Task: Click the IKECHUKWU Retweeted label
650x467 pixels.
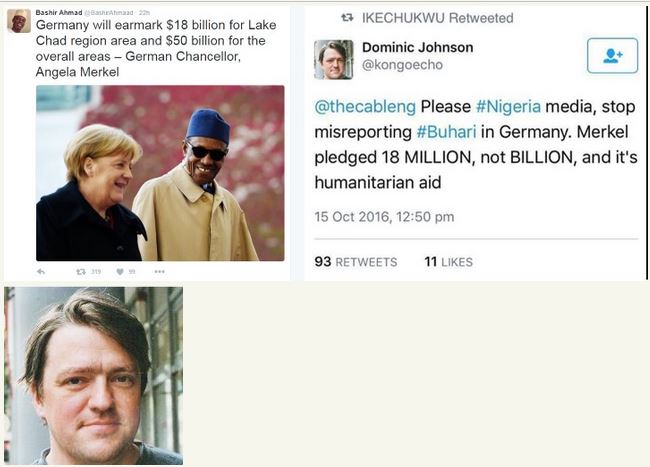Action: coord(439,18)
